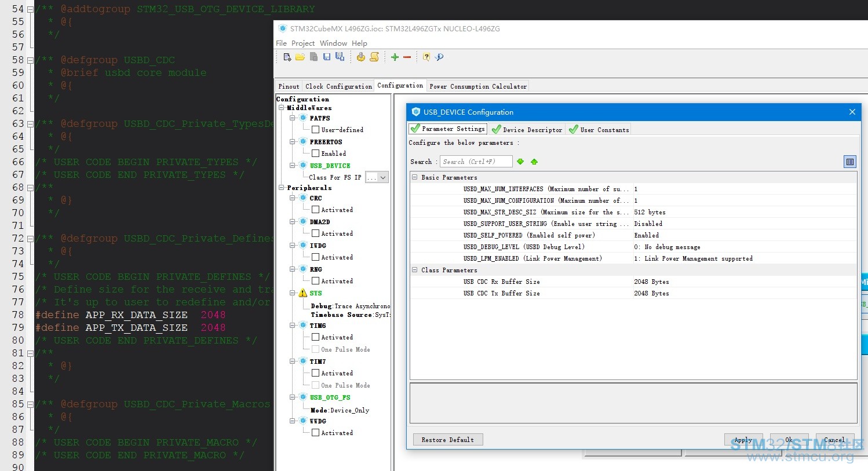Screen dimensions: 868x471
Task: Click the SYS warning triangle icon
Action: [x=302, y=293]
